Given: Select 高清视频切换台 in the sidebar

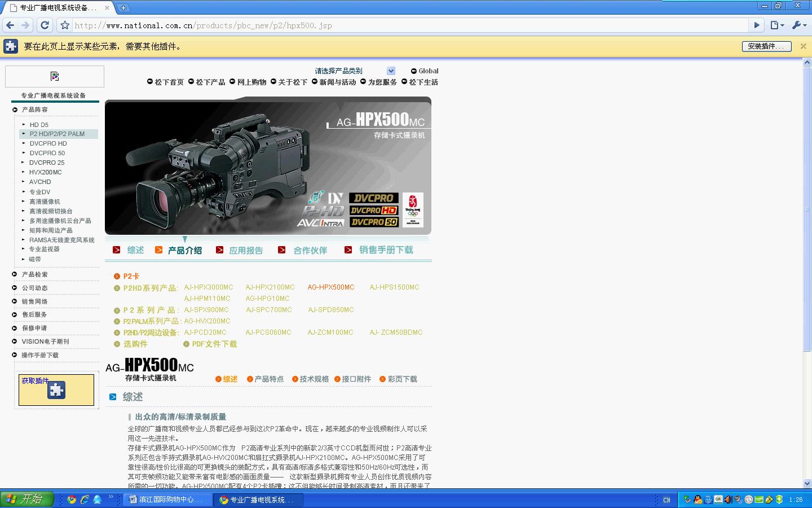Looking at the screenshot, I should point(51,211).
